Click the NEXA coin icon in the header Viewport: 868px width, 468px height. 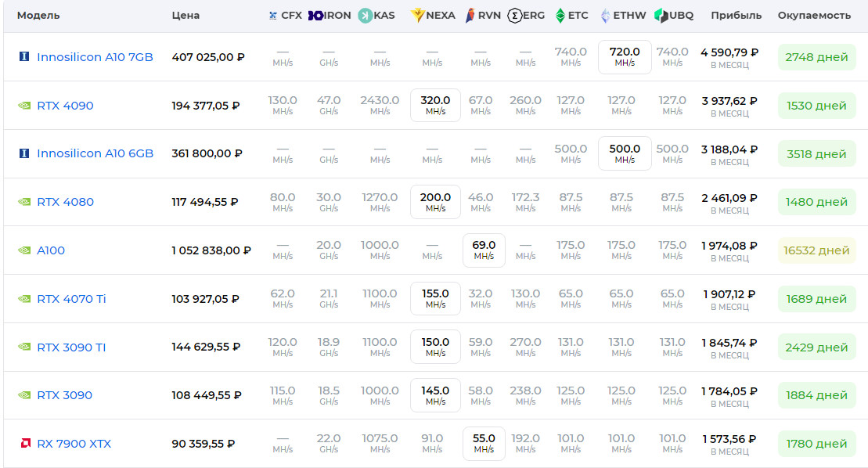pyautogui.click(x=416, y=14)
